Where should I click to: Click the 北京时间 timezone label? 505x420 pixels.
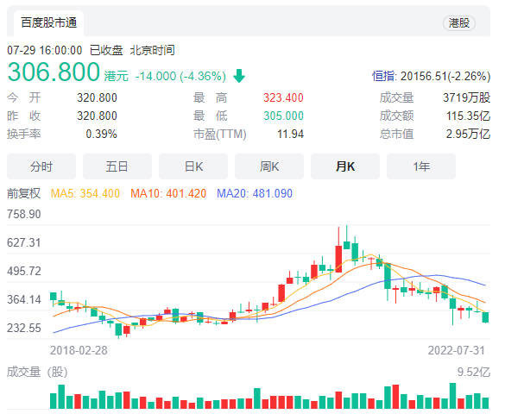(152, 50)
